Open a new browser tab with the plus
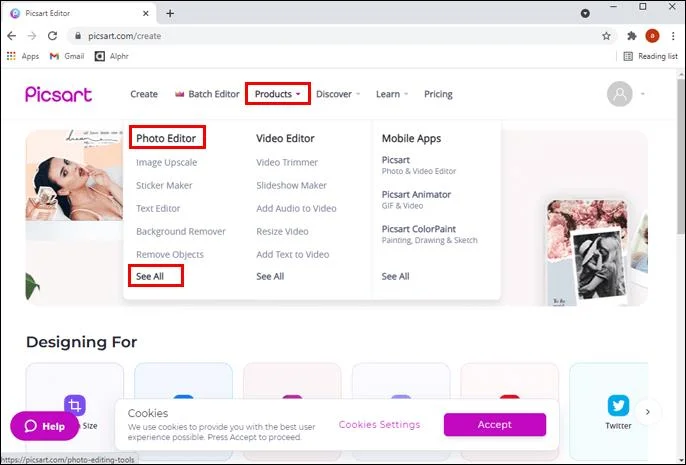Screen dimensions: 686x465 tap(170, 14)
